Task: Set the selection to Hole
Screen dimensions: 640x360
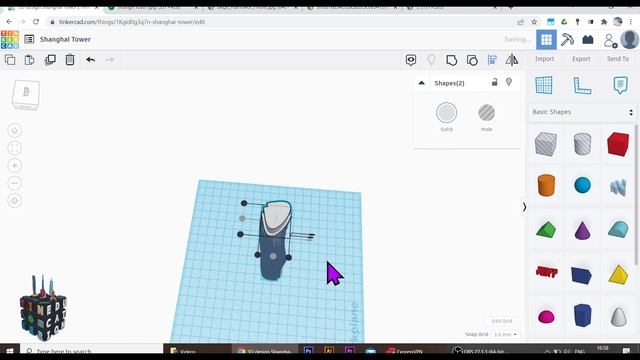Action: pyautogui.click(x=487, y=113)
